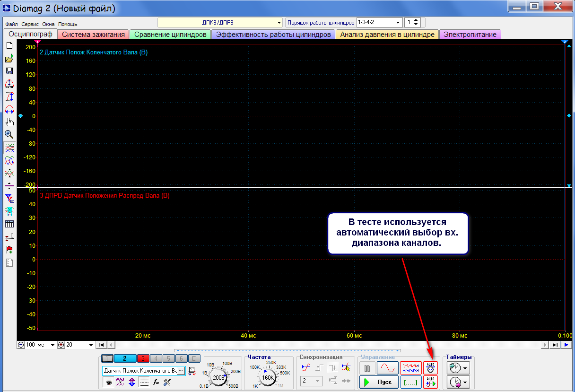Adjust the 160K frequency knob
Screen dimensions: 575x392
tap(268, 377)
